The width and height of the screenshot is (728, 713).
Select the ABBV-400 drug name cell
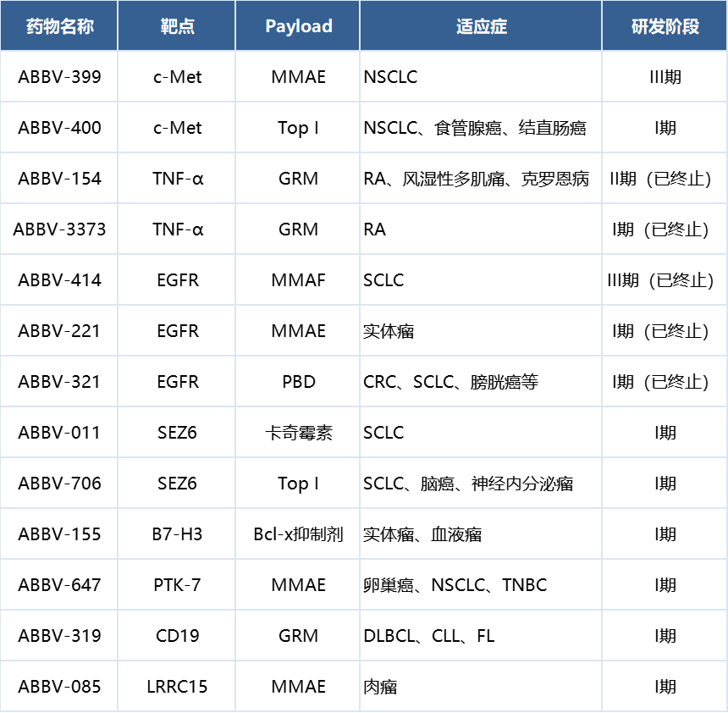59,127
